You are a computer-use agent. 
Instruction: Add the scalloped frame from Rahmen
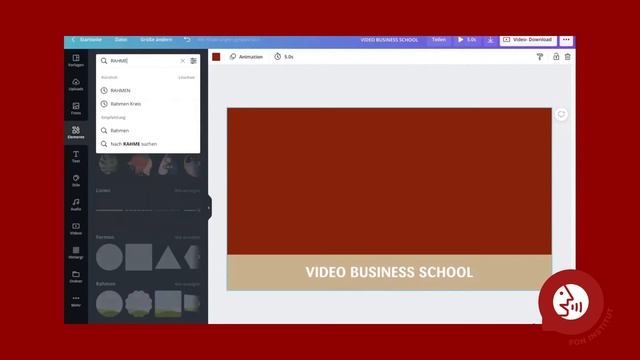pos(139,304)
